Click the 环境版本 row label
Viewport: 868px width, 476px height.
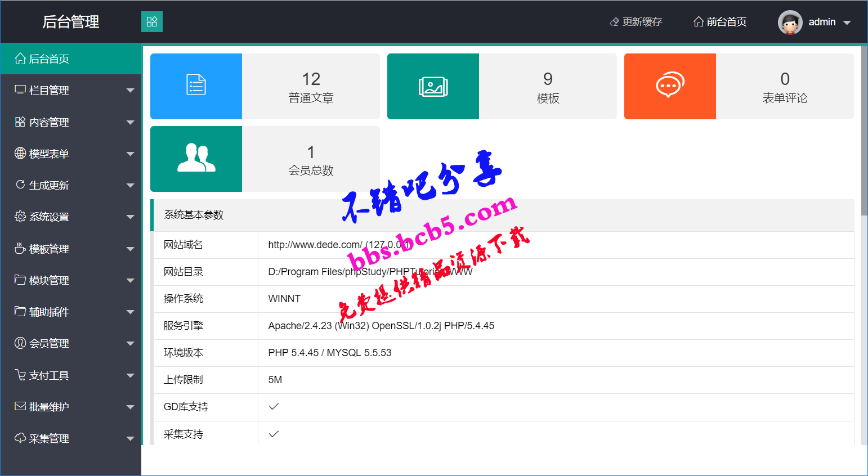pyautogui.click(x=184, y=353)
